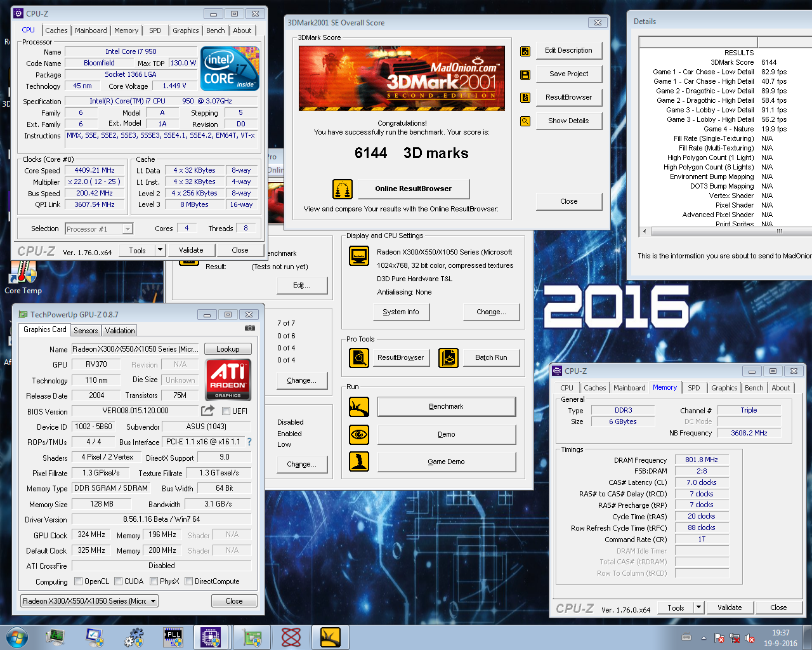Image resolution: width=812 pixels, height=650 pixels.
Task: Click the Game Demo joystick icon
Action: coord(359,461)
